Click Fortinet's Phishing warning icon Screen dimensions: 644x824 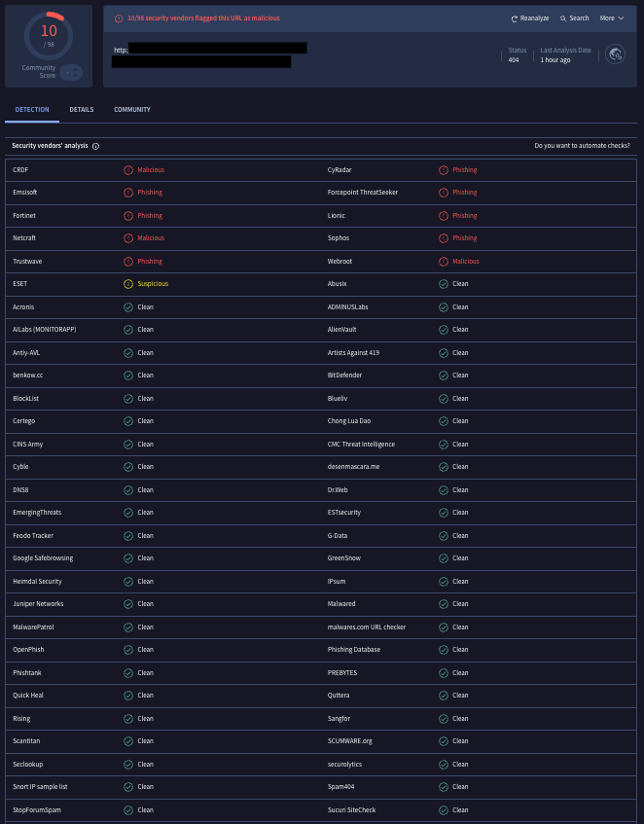(x=128, y=216)
